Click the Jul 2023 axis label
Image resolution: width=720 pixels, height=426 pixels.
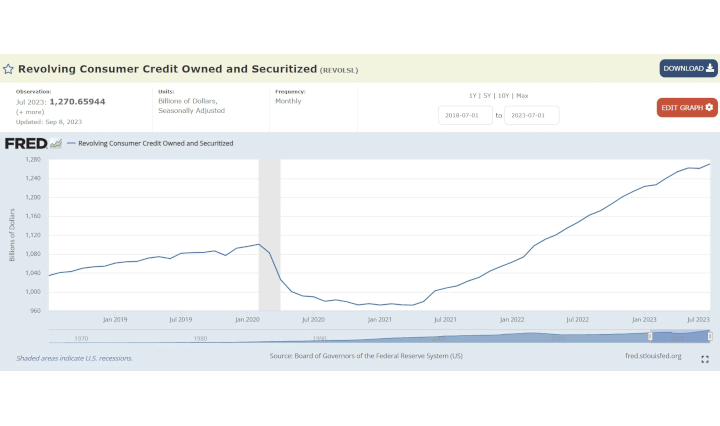698,320
